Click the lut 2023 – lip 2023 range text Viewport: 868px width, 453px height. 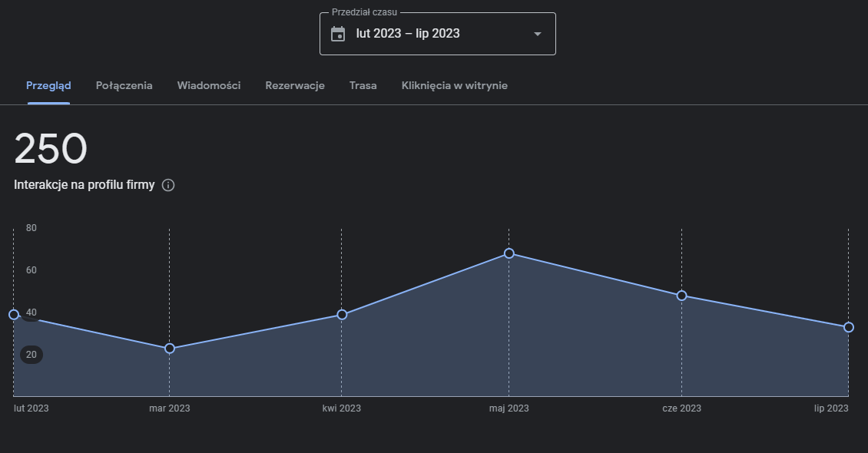(x=408, y=34)
